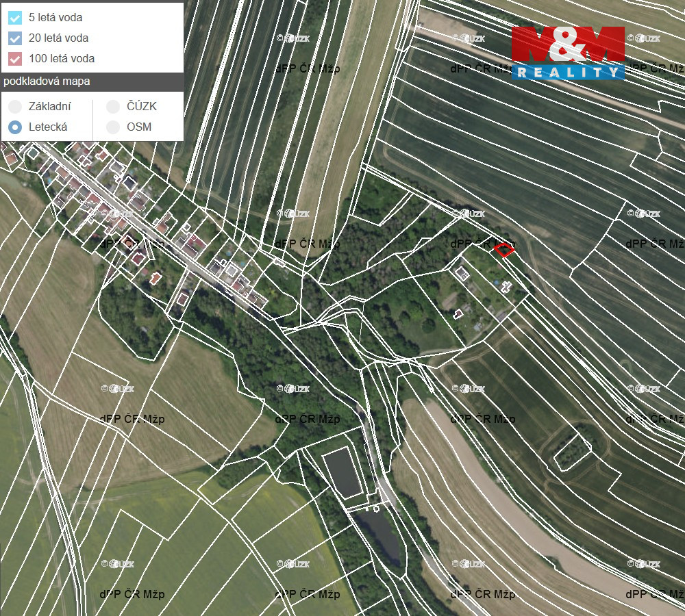Select the Základní base map option

coord(15,107)
